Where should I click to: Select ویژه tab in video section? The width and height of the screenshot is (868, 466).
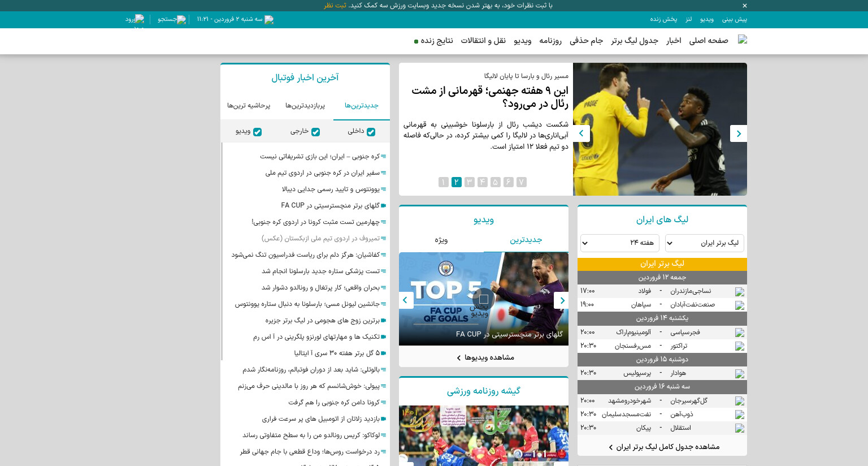click(441, 240)
